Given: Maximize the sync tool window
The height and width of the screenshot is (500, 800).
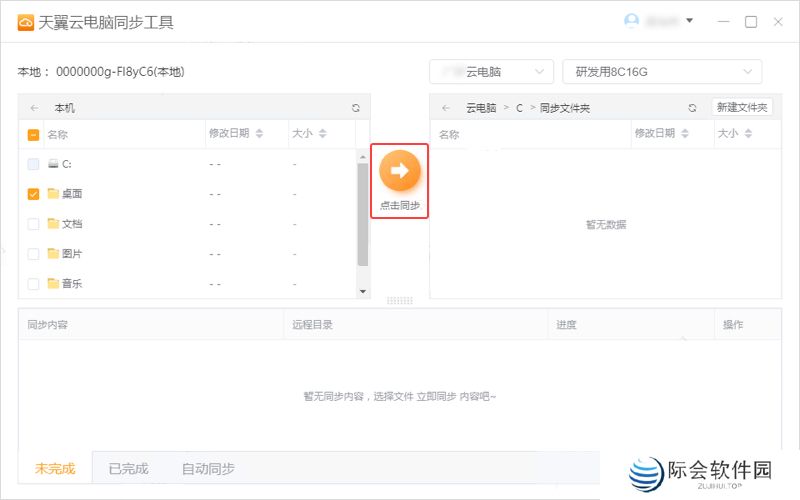Looking at the screenshot, I should point(751,21).
